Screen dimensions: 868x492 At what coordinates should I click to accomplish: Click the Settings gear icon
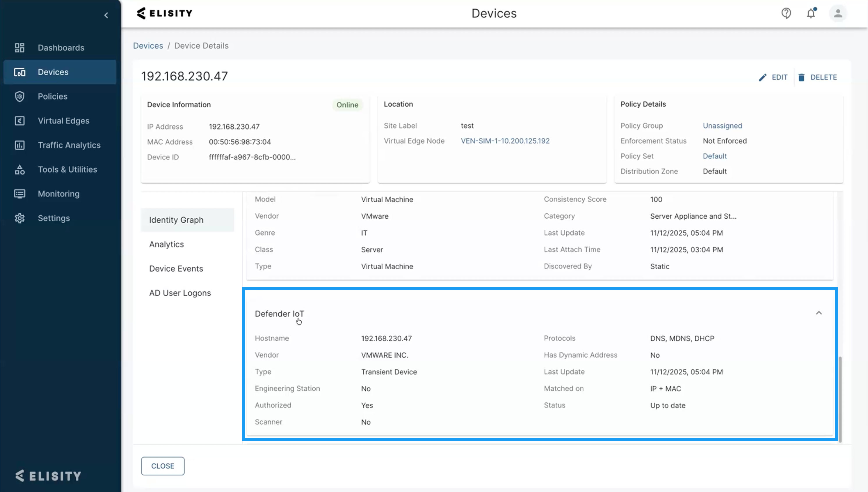coord(19,218)
